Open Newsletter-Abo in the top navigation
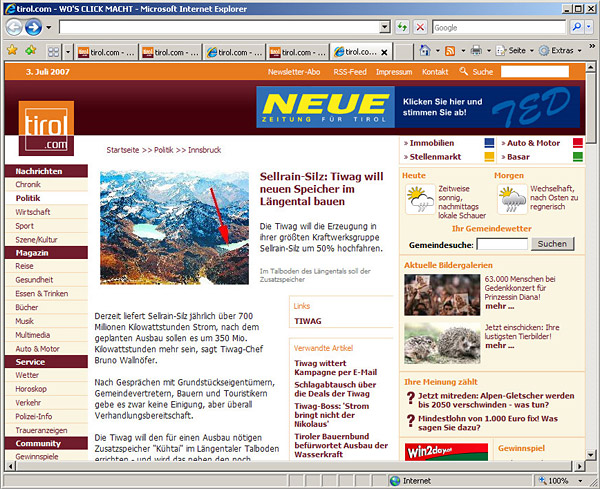This screenshot has height=489, width=600. [x=291, y=72]
